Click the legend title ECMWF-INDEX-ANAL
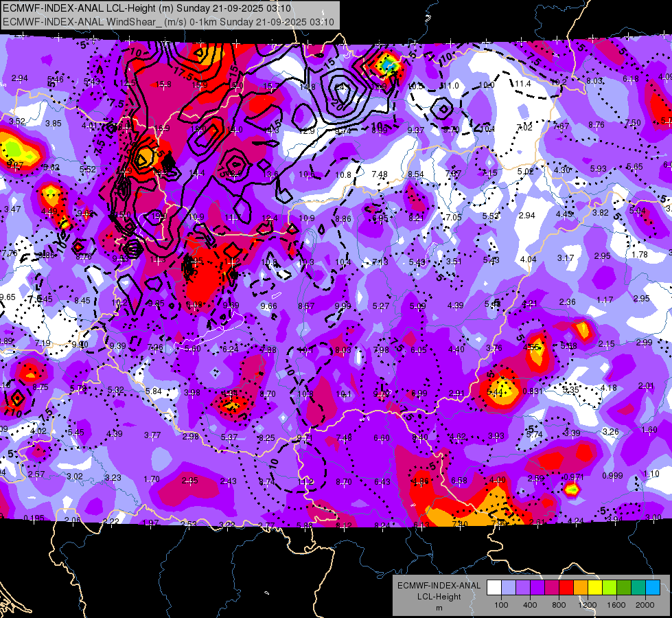The height and width of the screenshot is (618, 672). pos(439,586)
